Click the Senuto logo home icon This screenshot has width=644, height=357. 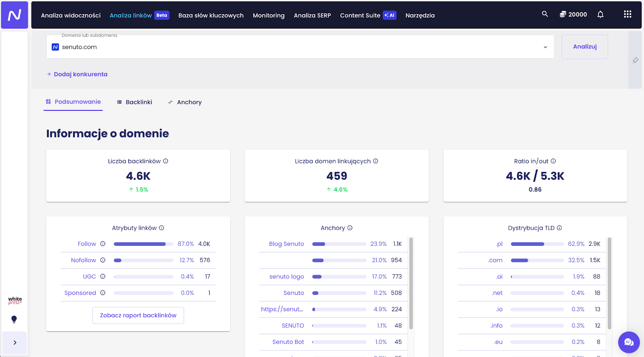(14, 15)
